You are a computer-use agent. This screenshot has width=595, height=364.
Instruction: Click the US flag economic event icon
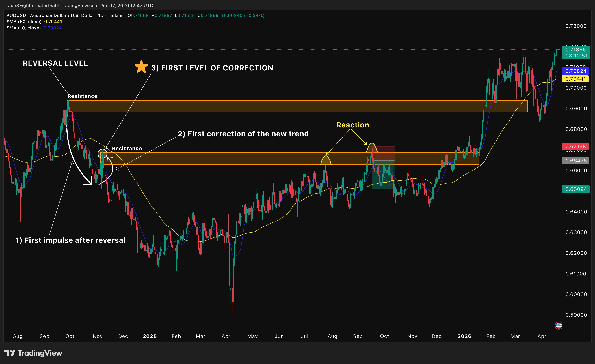pos(559,325)
